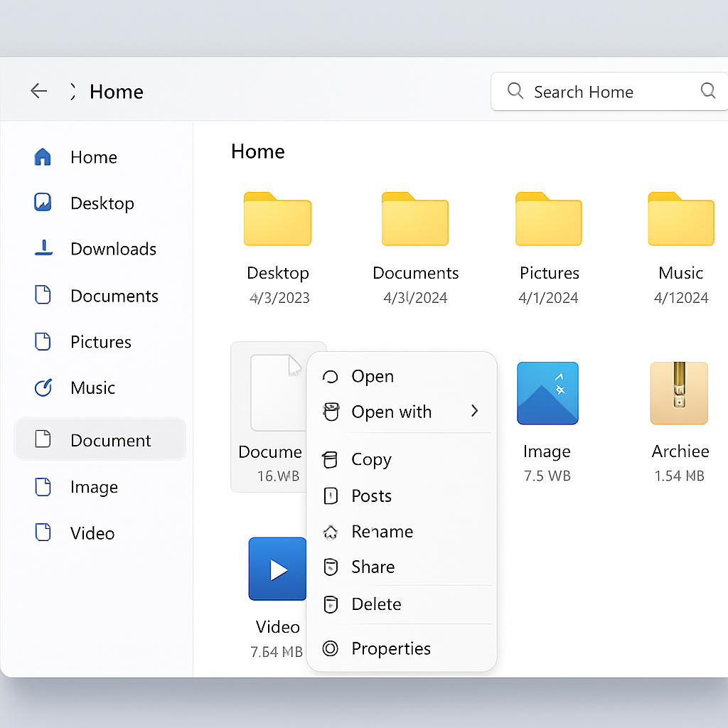The image size is (728, 728).
Task: Click the Copy icon in context menu
Action: click(330, 460)
